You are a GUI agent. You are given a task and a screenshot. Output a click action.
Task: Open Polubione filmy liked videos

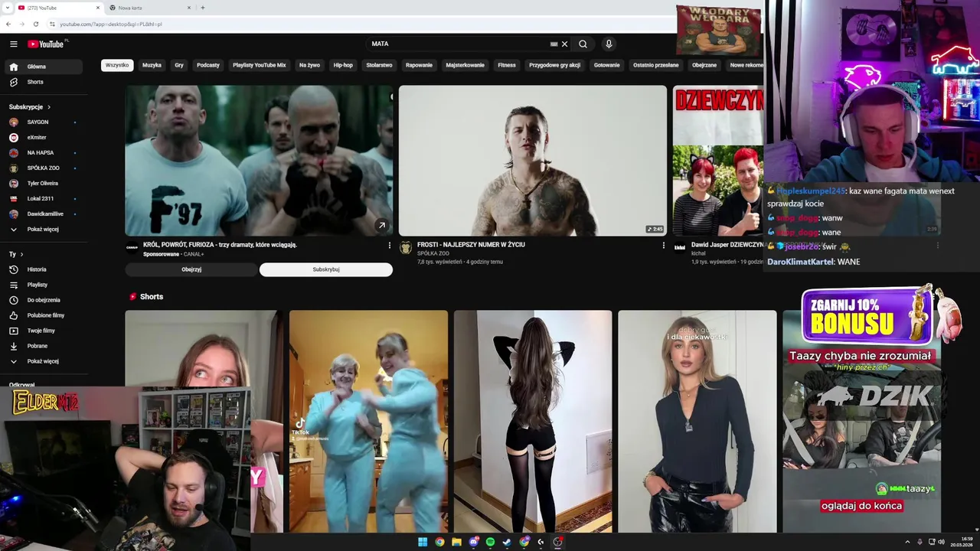pos(43,315)
